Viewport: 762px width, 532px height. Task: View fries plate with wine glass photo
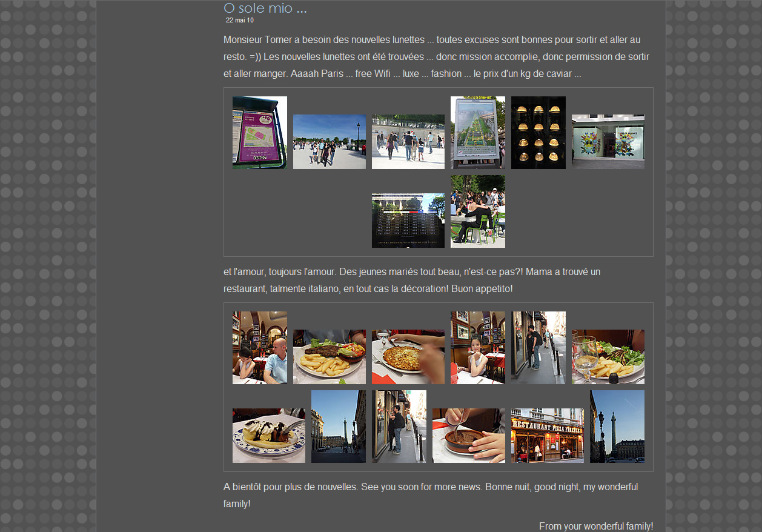608,357
